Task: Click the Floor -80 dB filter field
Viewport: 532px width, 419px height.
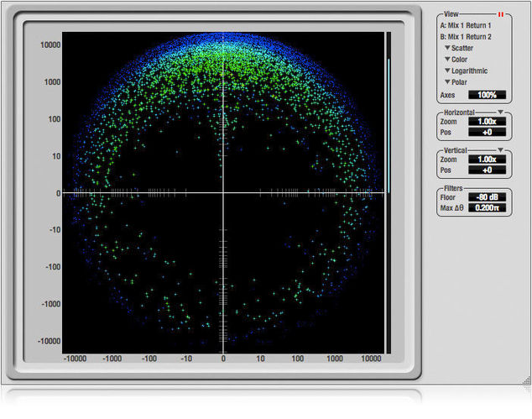Action: [487, 197]
